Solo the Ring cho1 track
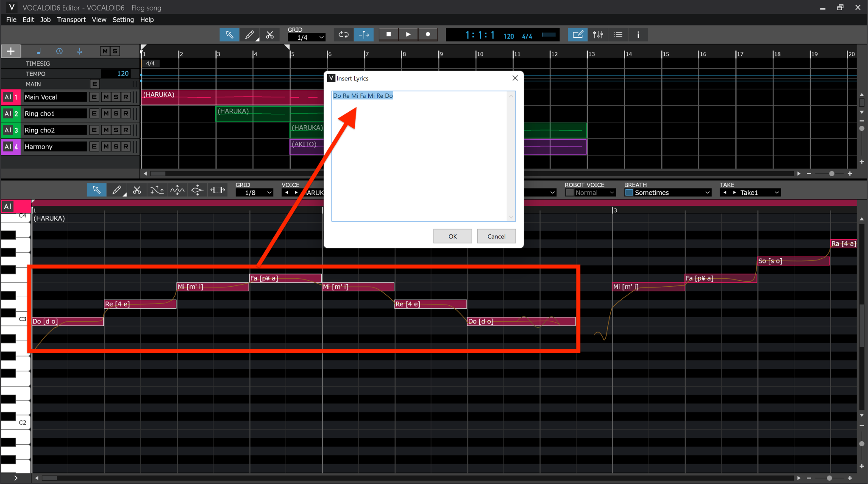The image size is (868, 484). [x=116, y=113]
